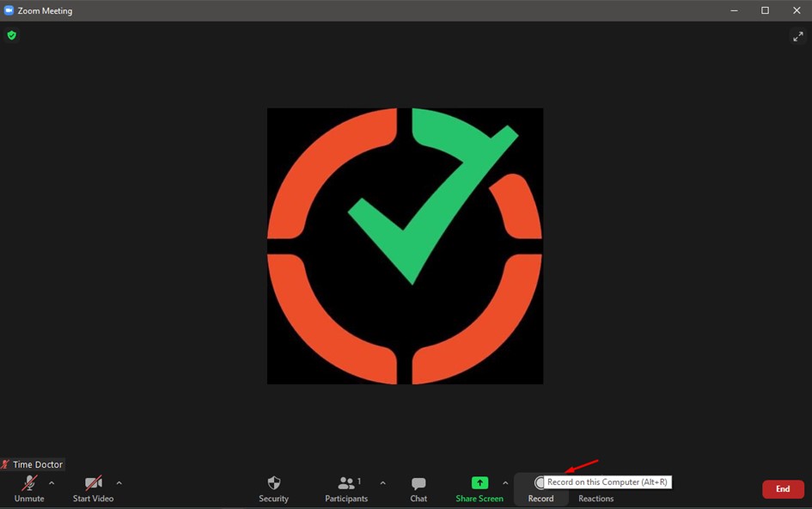Click the Time Doctor name label
Screen dimensions: 812x509
(x=37, y=464)
